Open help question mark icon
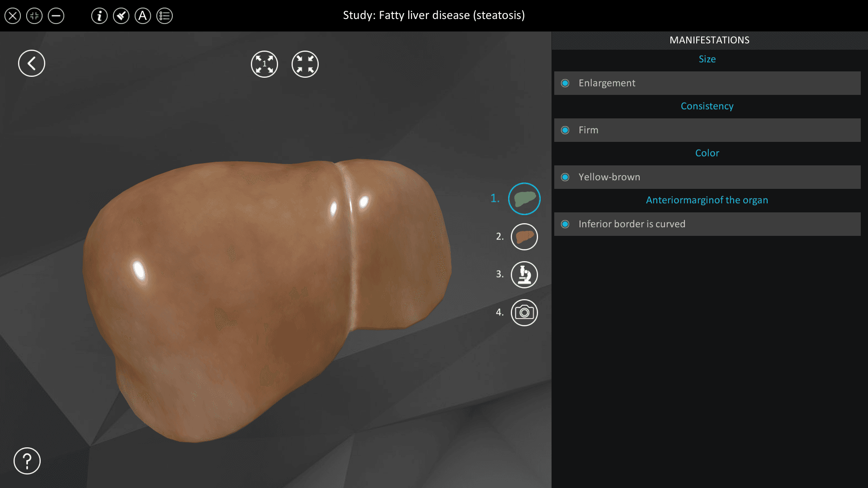This screenshot has width=868, height=488. [27, 461]
